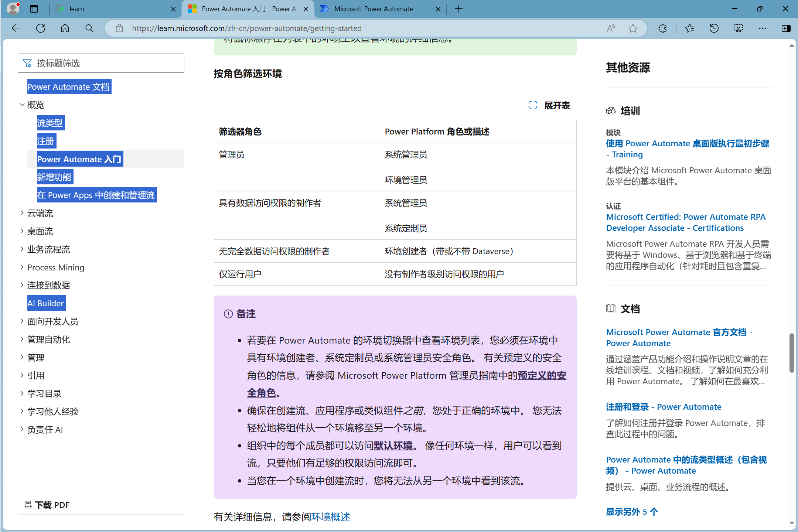Viewport: 798px width, 532px height.
Task: Open Microsoft Power Automate 官方文档 link
Action: pos(679,338)
